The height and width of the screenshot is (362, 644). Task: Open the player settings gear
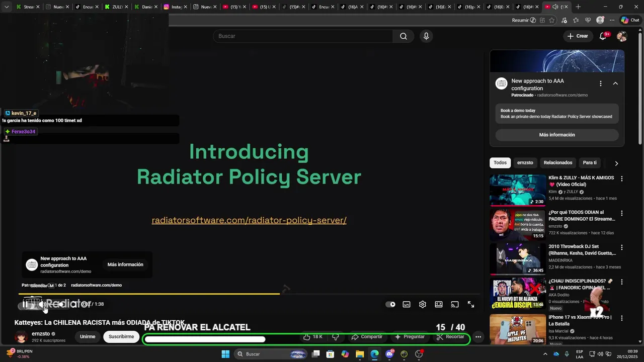423,304
